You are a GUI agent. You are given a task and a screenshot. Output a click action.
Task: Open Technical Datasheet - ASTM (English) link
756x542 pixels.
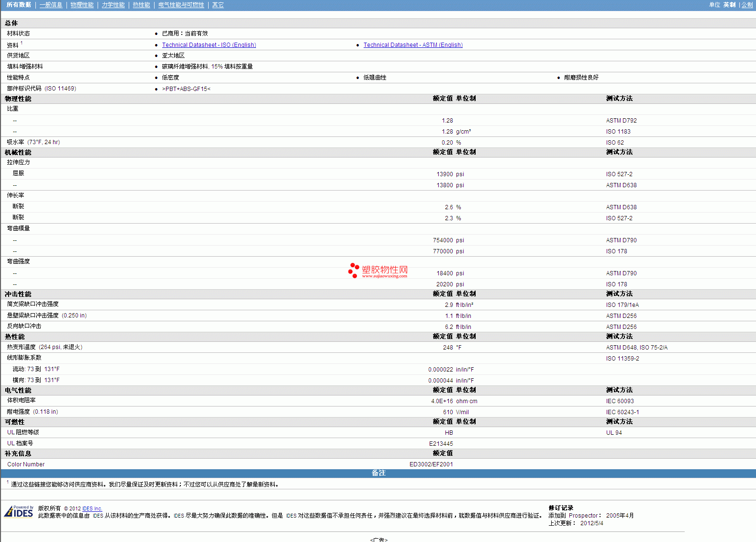413,45
